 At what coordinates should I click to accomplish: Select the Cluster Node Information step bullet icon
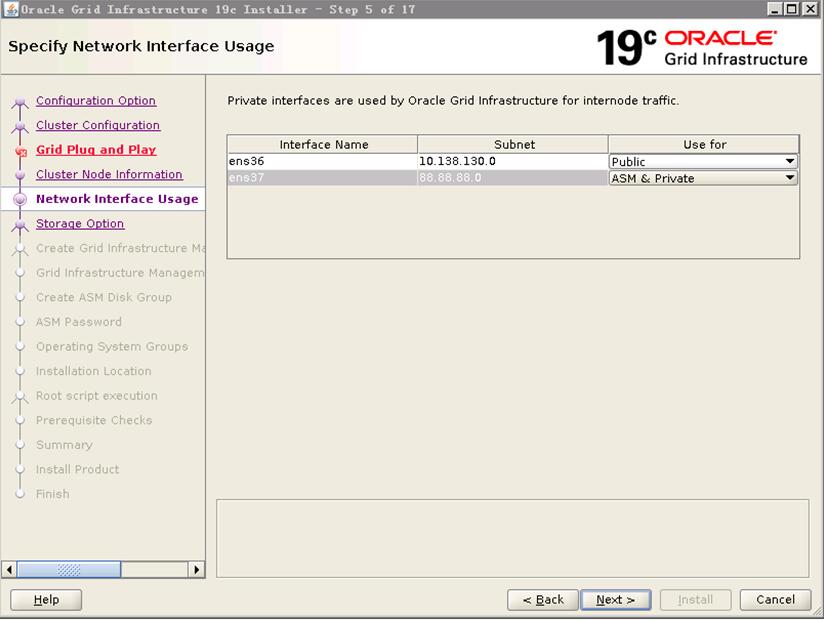20,175
